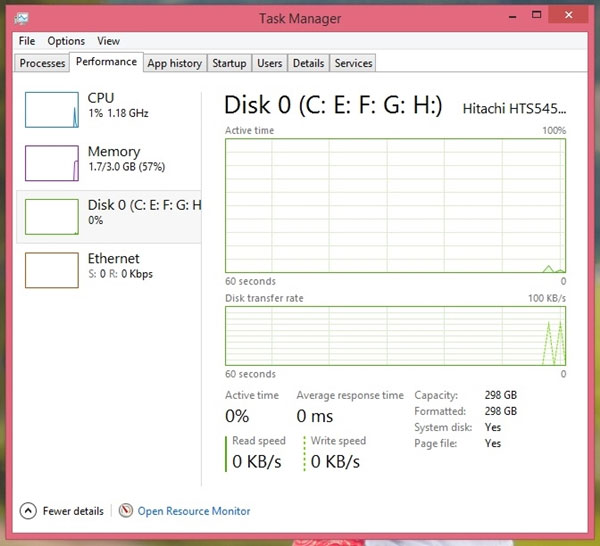
Task: Maximize the Task Manager window
Action: 536,15
